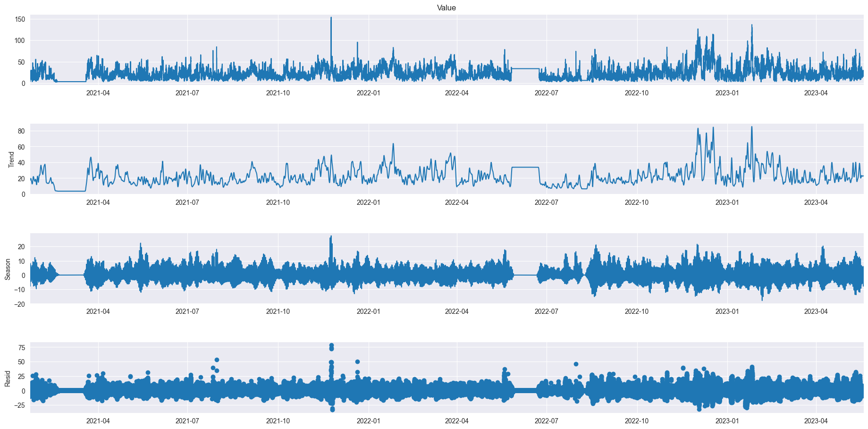Click the tall spike peak in Value plot
The height and width of the screenshot is (429, 868).
tap(331, 18)
